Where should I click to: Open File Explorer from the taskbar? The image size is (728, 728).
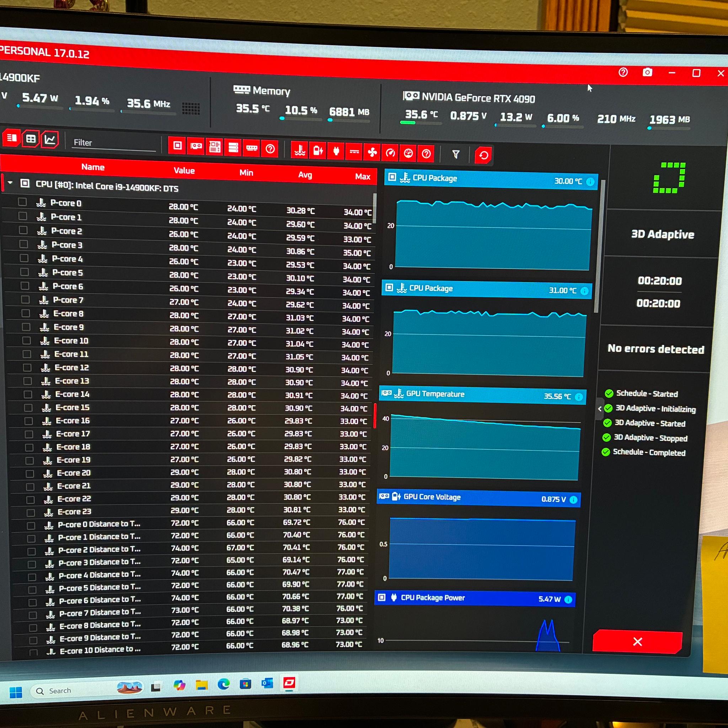click(x=202, y=685)
